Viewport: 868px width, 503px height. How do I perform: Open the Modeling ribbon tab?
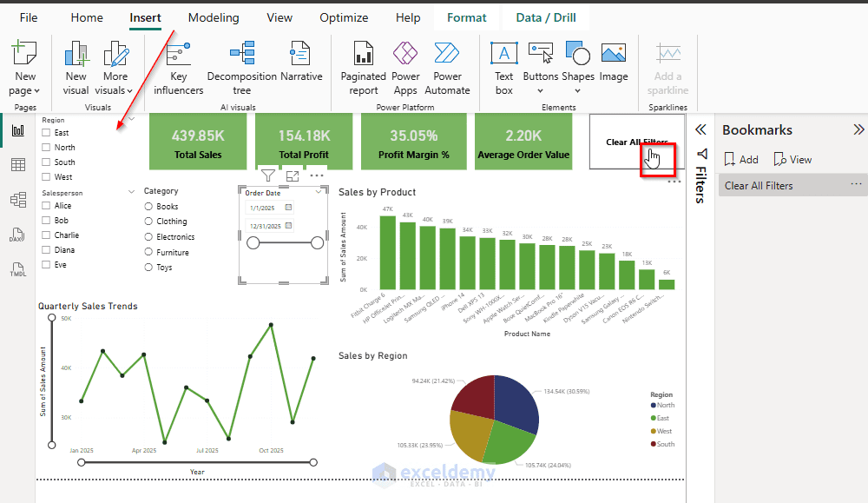[214, 17]
